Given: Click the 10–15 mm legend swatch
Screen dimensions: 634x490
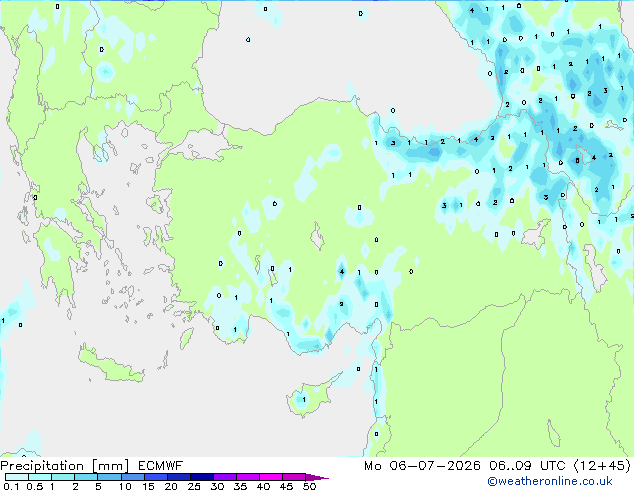Looking at the screenshot, I should coord(132,477).
